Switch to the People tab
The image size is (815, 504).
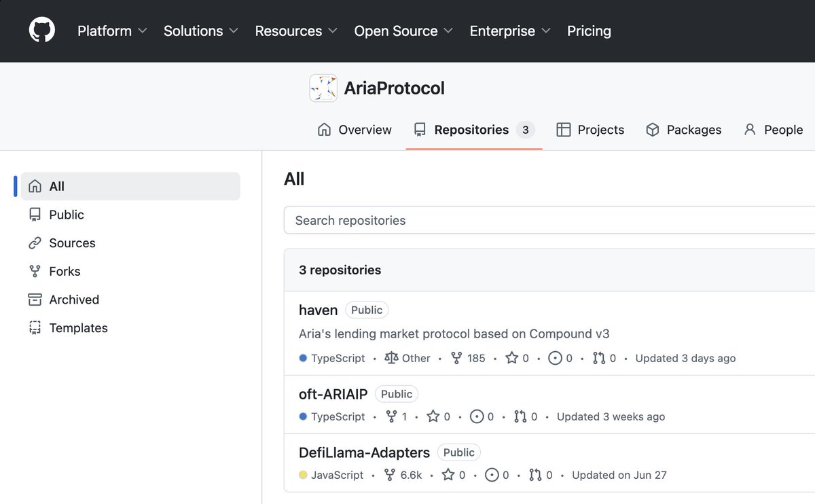tap(774, 130)
